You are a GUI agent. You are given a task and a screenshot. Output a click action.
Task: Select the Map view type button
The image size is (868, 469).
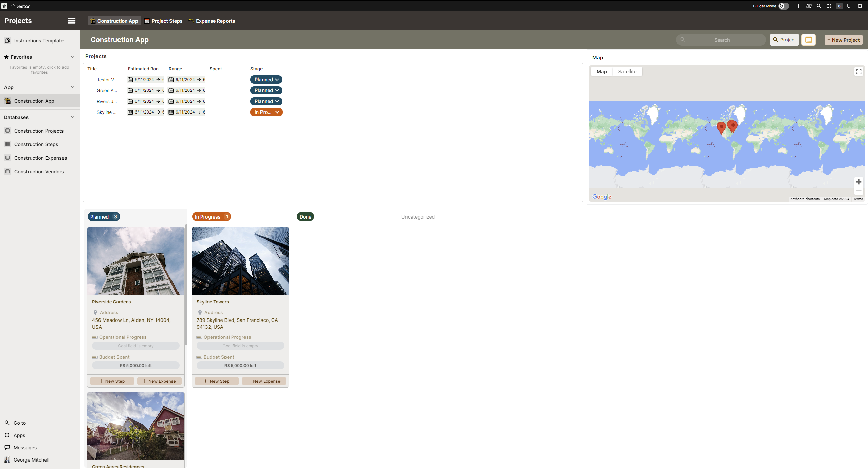[x=601, y=72]
